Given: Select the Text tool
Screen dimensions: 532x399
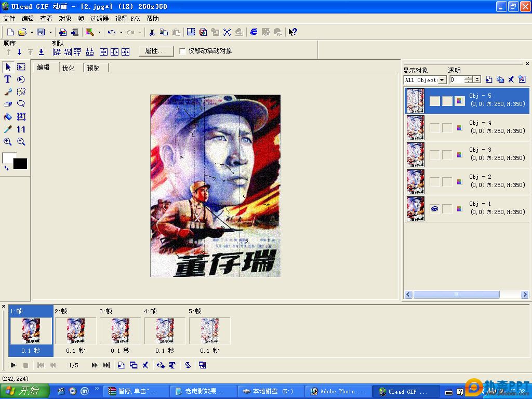Looking at the screenshot, I should click(x=7, y=79).
